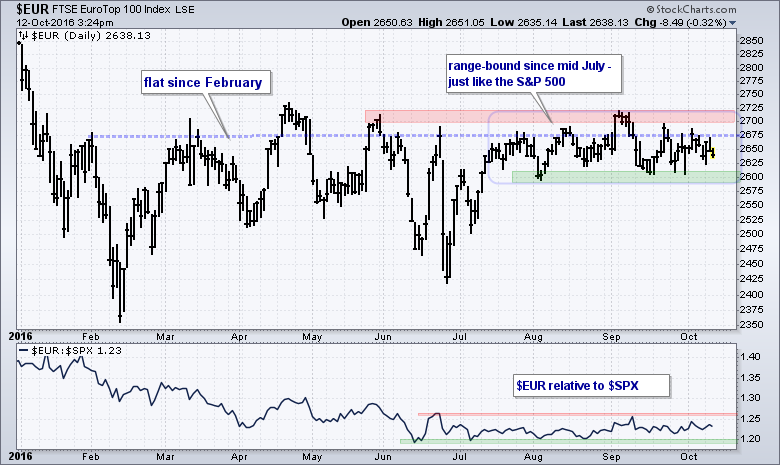Click the 2016 year label under the price chart

click(x=20, y=336)
